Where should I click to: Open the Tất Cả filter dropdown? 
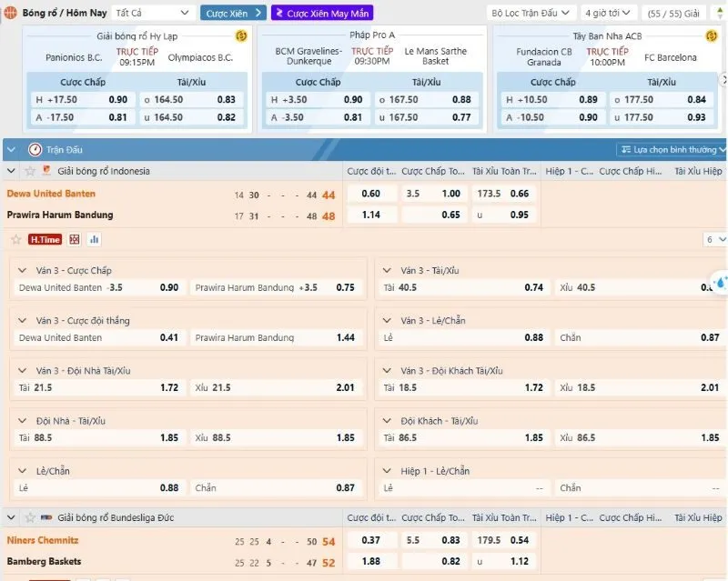(154, 13)
